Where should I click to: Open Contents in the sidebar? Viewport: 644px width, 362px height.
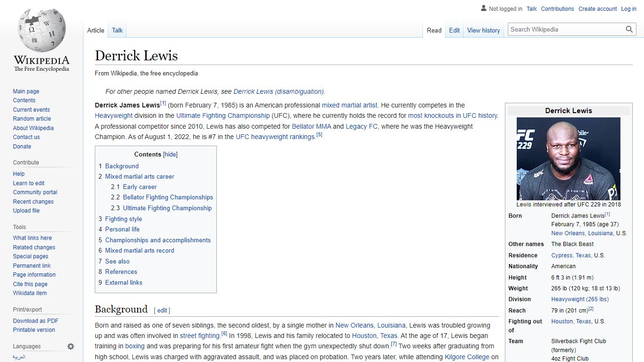(24, 100)
